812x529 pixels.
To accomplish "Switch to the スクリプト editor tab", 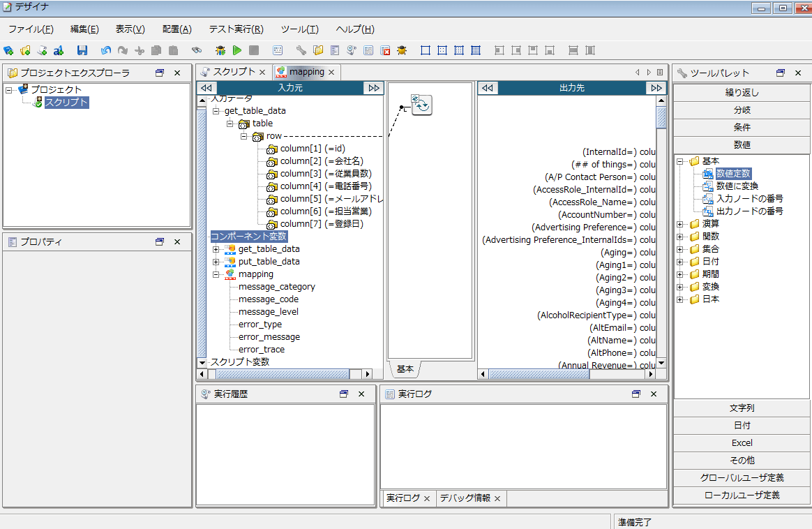I will tap(233, 72).
